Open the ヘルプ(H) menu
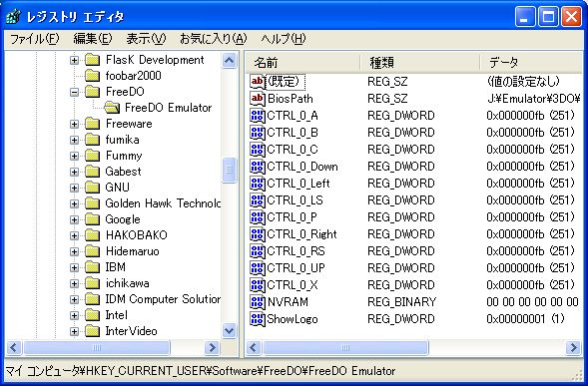This screenshot has height=386, width=588. 284,39
